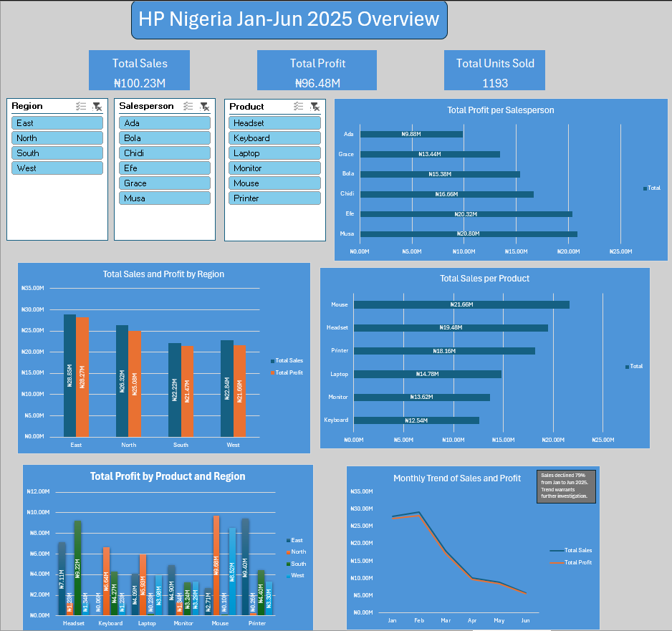Click the Total Units Sold KPI card
The width and height of the screenshot is (672, 631).
click(x=494, y=70)
